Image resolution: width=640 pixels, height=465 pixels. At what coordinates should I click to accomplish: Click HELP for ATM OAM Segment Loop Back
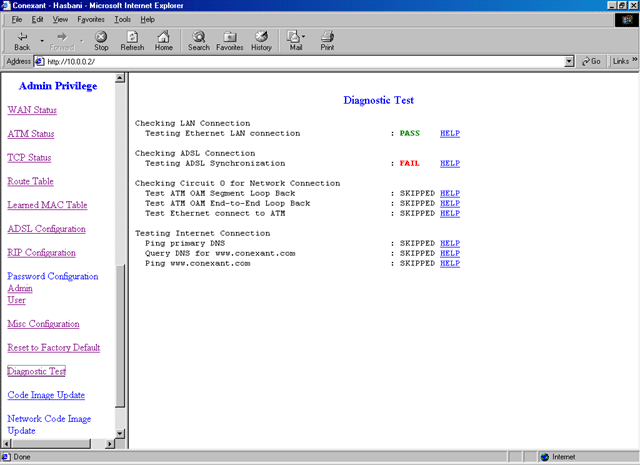tap(450, 194)
